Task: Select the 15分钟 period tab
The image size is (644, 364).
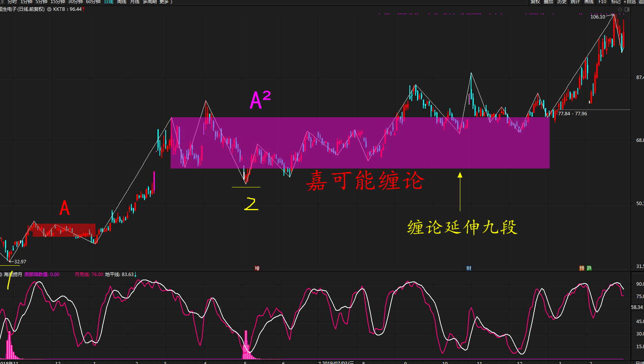Action: [58, 2]
